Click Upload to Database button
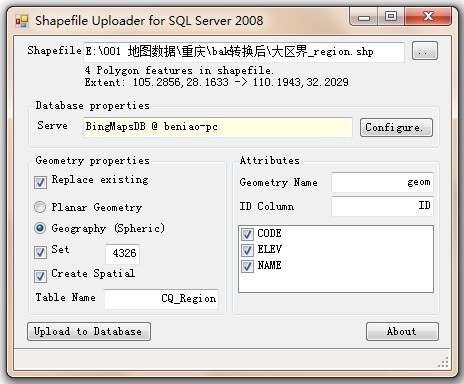The height and width of the screenshot is (384, 464). tap(89, 331)
